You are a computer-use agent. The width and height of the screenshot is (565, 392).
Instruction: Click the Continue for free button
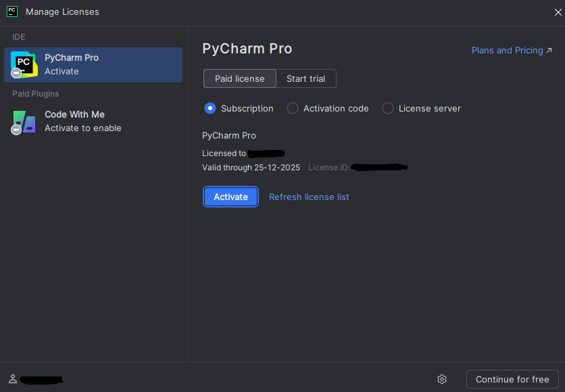(512, 379)
